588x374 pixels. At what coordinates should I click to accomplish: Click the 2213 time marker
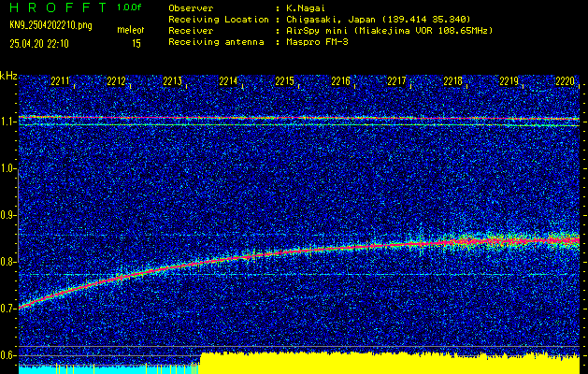[173, 81]
